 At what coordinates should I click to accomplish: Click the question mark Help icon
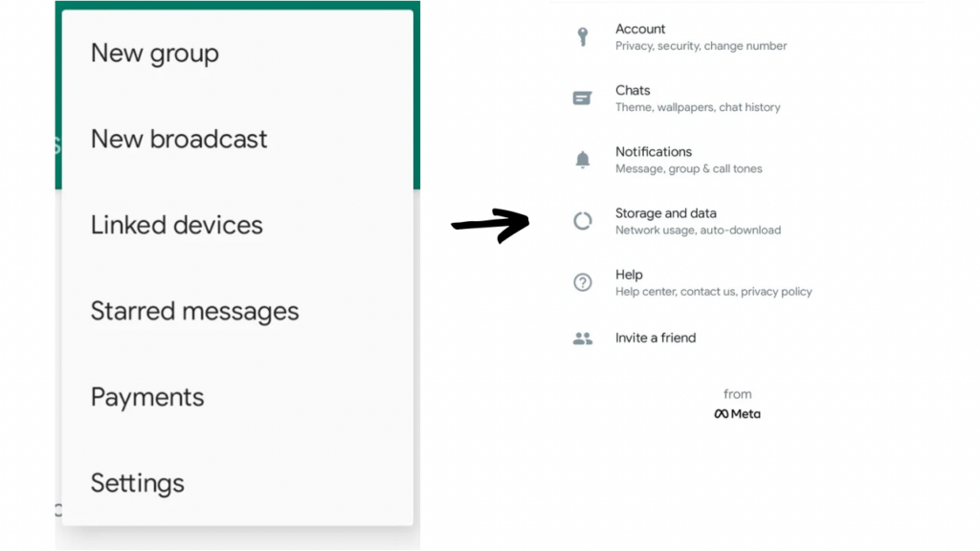coord(582,282)
